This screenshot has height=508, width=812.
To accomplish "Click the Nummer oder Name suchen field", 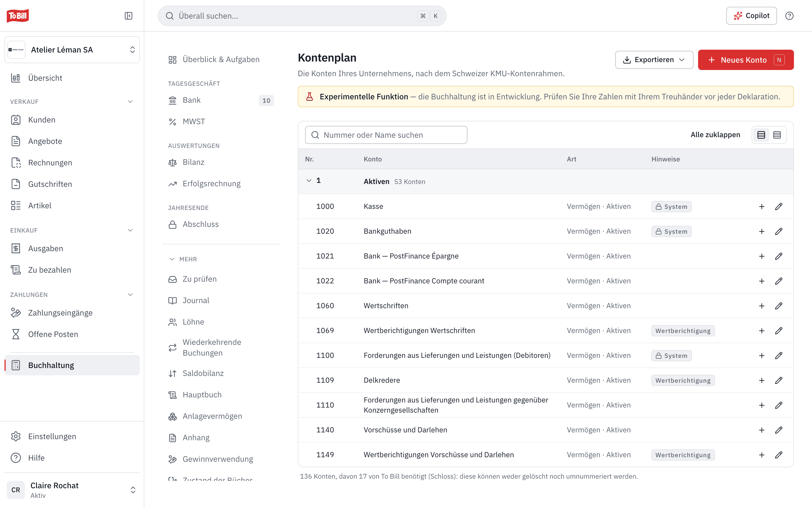I will [x=386, y=135].
